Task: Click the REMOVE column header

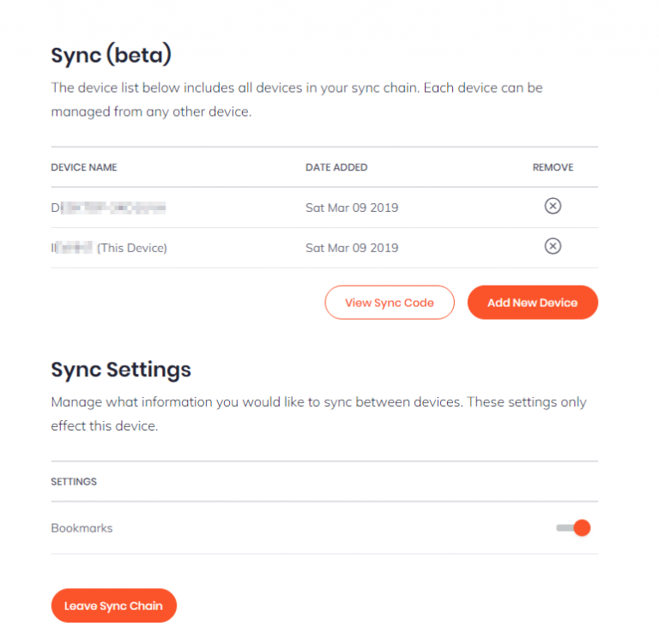Action: click(553, 167)
